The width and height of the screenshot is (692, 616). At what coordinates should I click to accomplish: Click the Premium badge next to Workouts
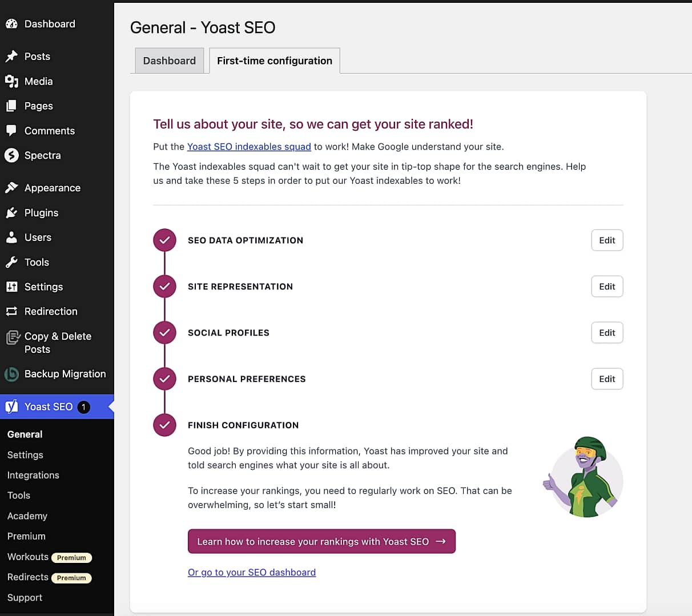[x=71, y=558]
